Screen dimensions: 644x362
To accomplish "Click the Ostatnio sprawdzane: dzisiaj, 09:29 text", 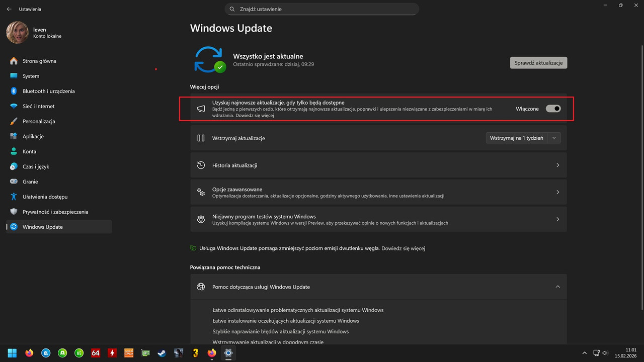I will [274, 64].
